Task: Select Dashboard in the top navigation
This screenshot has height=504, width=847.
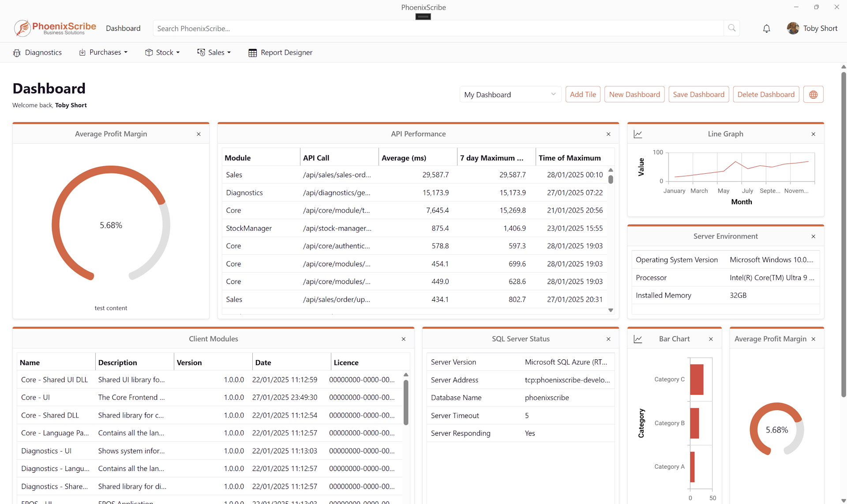Action: click(x=123, y=28)
